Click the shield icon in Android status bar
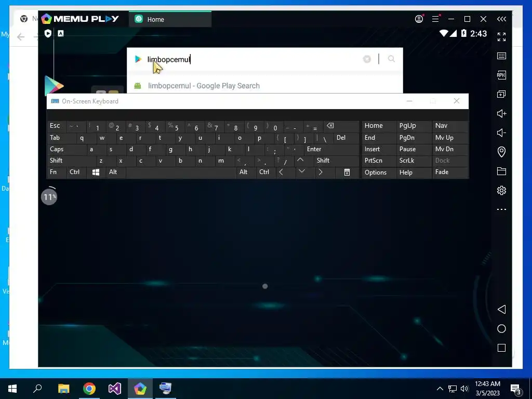Screen dimensions: 532x399 click(48, 33)
